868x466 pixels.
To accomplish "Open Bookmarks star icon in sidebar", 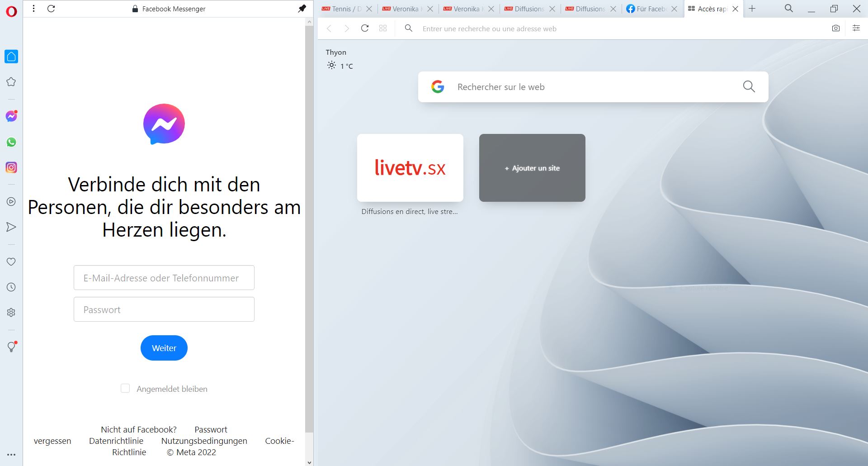I will pyautogui.click(x=11, y=82).
